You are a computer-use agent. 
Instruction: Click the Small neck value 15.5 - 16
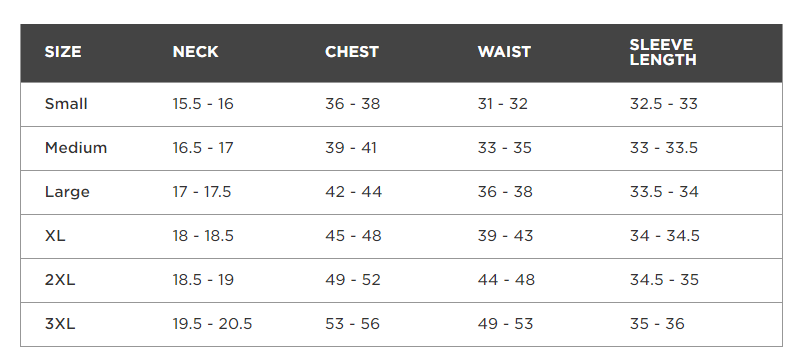click(x=203, y=104)
